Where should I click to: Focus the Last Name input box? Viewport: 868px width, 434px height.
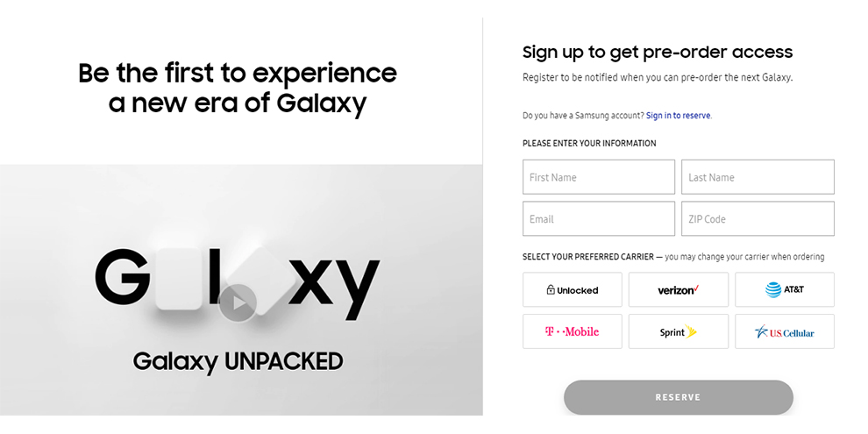point(758,177)
